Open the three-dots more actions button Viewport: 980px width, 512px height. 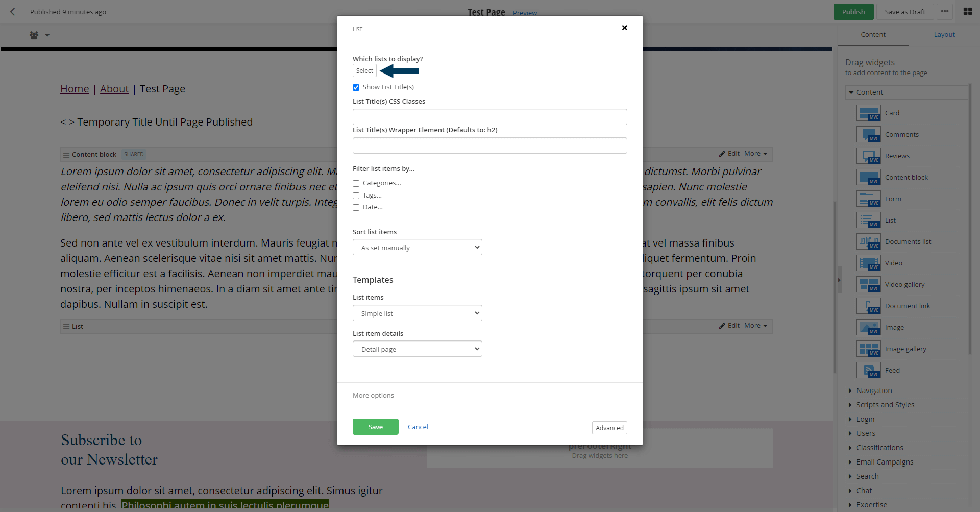(945, 12)
